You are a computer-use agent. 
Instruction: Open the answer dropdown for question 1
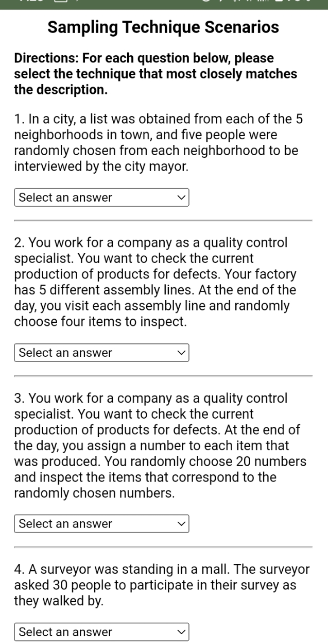tap(101, 197)
